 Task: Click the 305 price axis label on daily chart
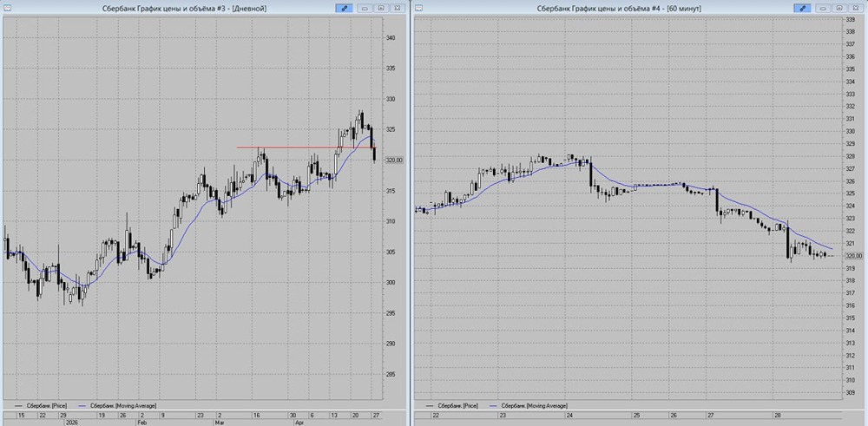click(391, 252)
